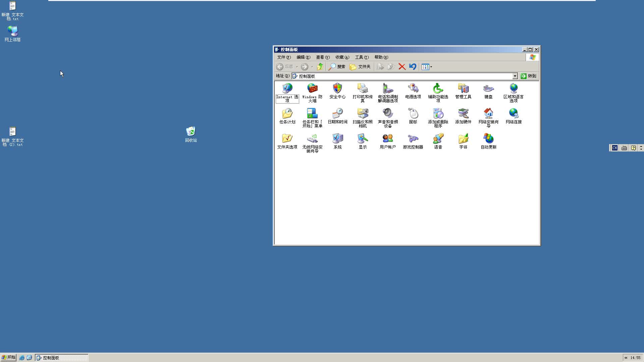Open the 收藏 menu

click(342, 57)
